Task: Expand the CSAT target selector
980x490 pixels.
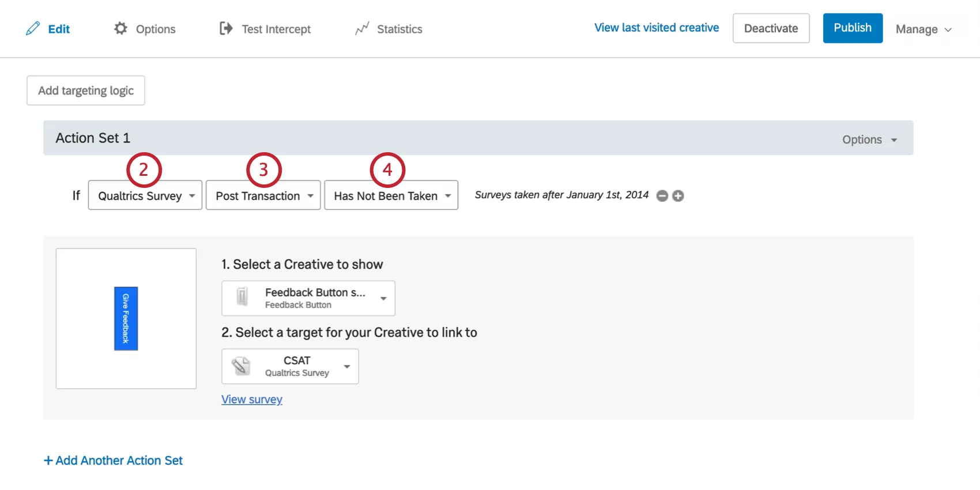Action: coord(347,367)
